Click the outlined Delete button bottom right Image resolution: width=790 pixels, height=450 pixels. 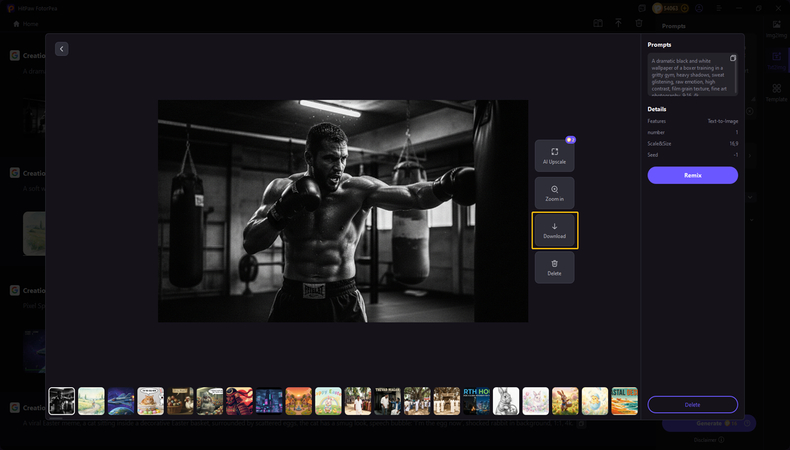(692, 404)
